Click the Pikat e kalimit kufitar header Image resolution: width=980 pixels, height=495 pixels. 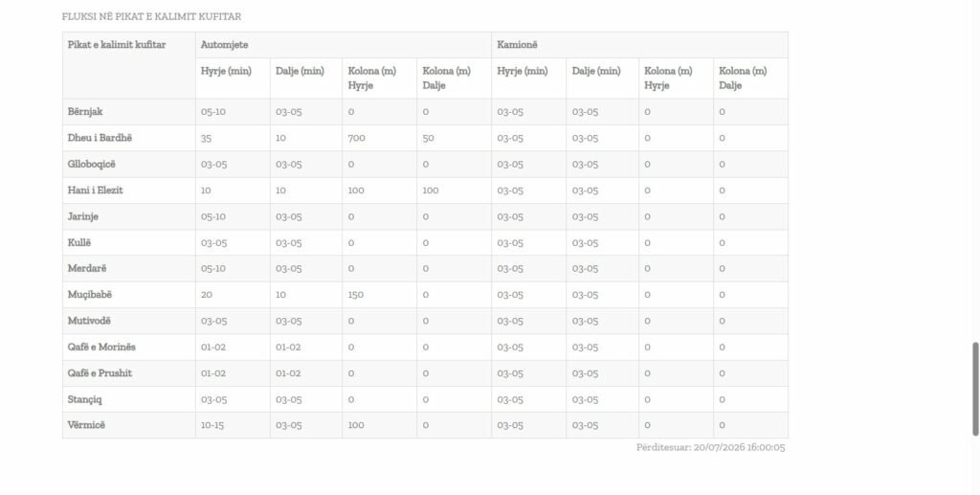pyautogui.click(x=117, y=45)
